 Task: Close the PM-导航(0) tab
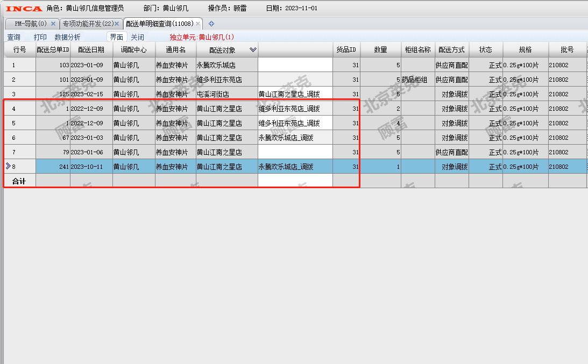pos(53,24)
